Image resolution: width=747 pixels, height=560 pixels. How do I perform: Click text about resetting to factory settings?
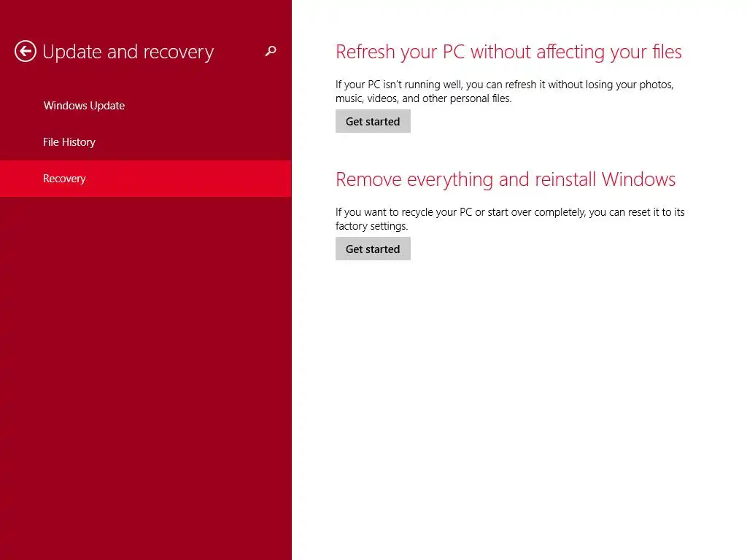pyautogui.click(x=510, y=219)
